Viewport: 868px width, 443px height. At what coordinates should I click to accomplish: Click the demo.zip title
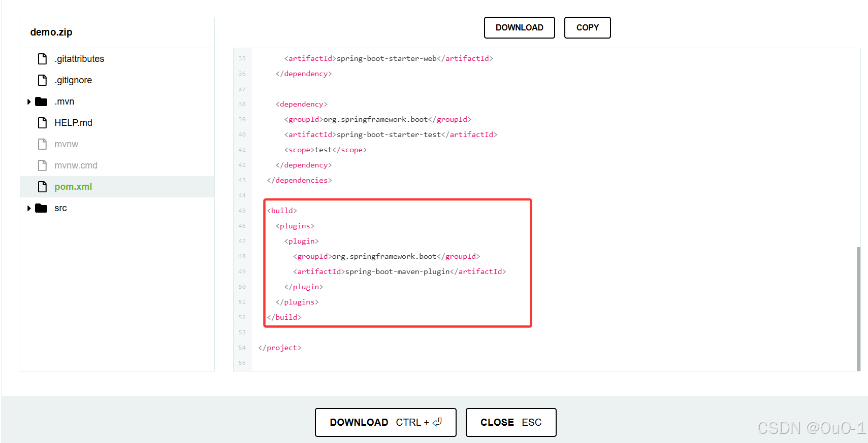pyautogui.click(x=51, y=32)
